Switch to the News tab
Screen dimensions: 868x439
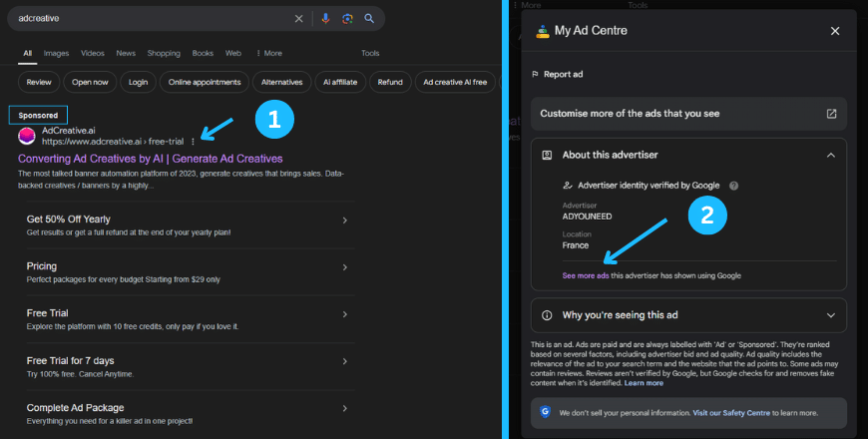[x=126, y=53]
